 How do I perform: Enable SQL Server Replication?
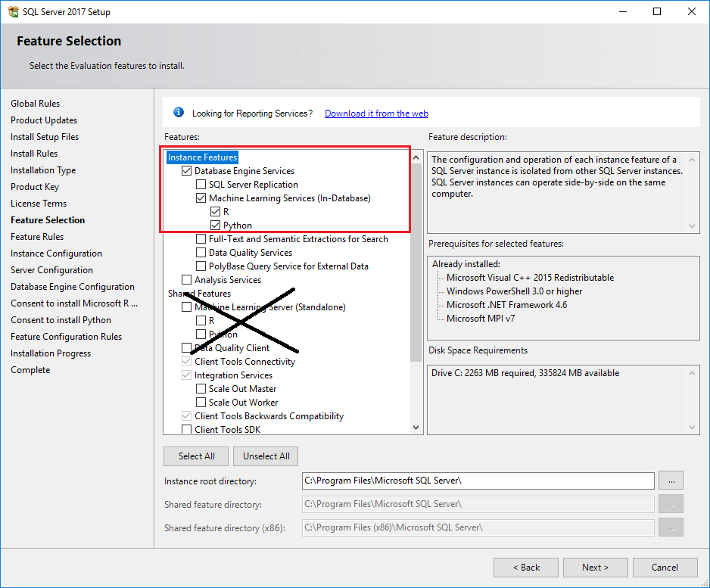click(x=201, y=184)
